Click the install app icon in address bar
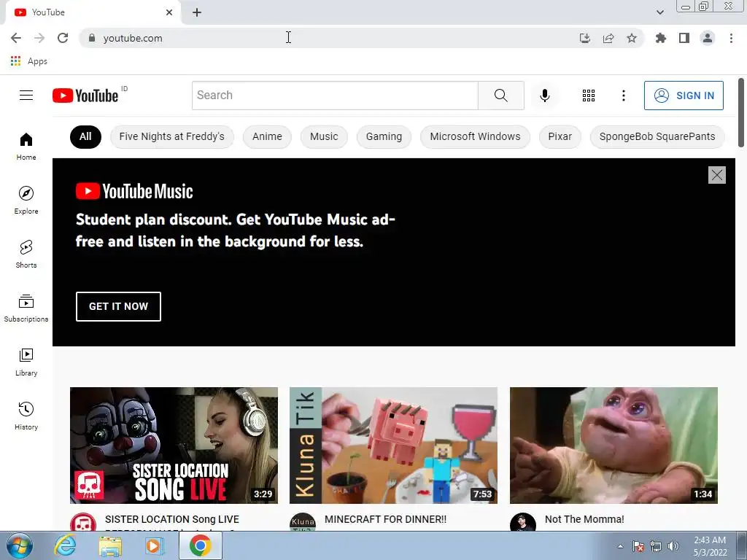Viewport: 747px width, 560px height. point(584,38)
